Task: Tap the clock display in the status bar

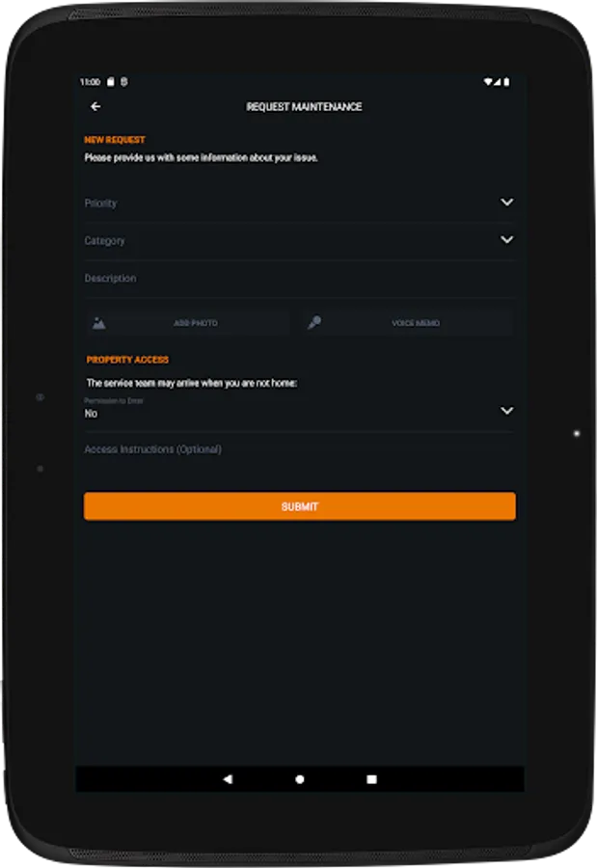Action: (x=92, y=83)
